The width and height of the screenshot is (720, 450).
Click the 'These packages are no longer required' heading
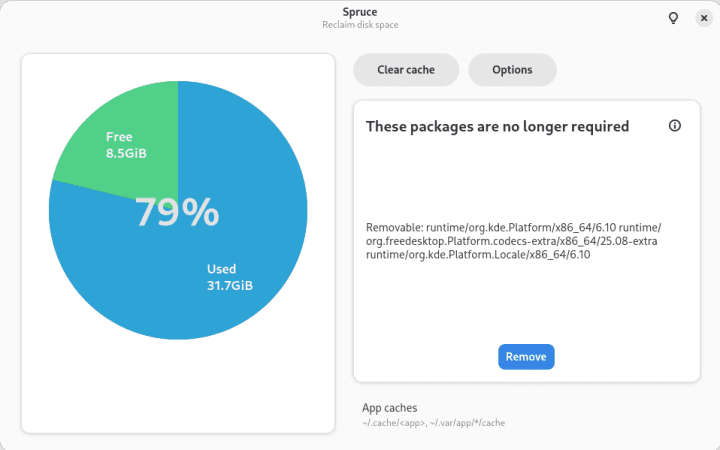tap(497, 127)
